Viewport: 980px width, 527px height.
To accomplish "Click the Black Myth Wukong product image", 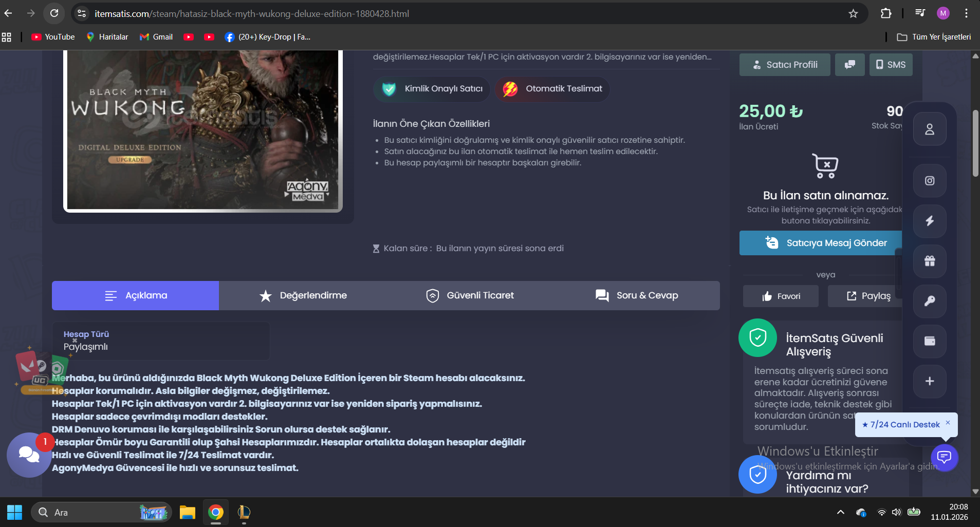I will (x=203, y=130).
